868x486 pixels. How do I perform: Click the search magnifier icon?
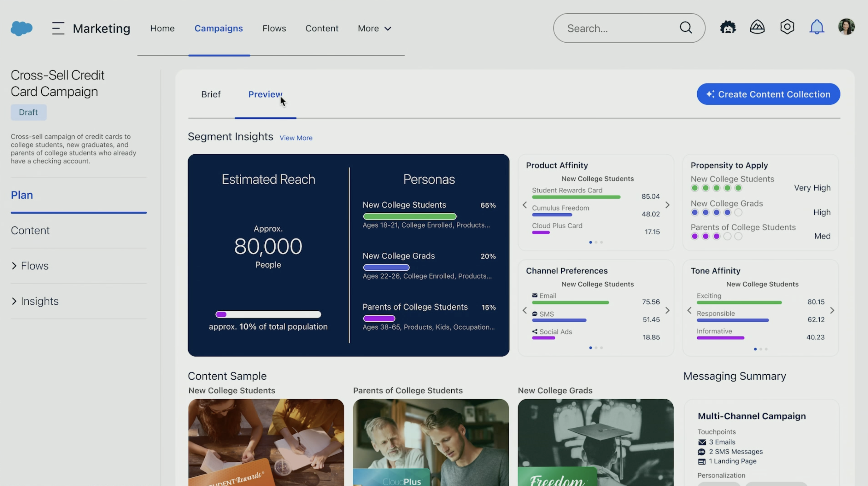tap(686, 28)
